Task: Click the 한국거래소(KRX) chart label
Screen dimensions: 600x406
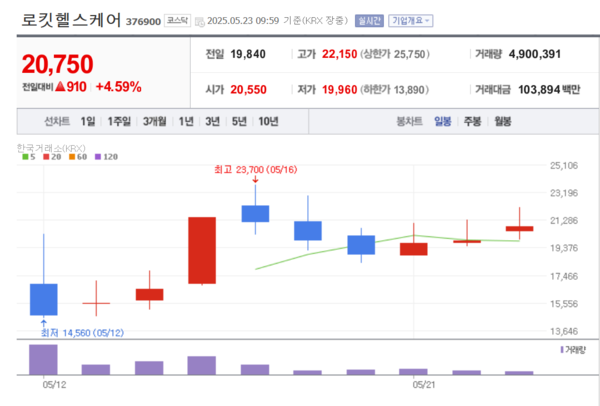Action: tap(51, 148)
